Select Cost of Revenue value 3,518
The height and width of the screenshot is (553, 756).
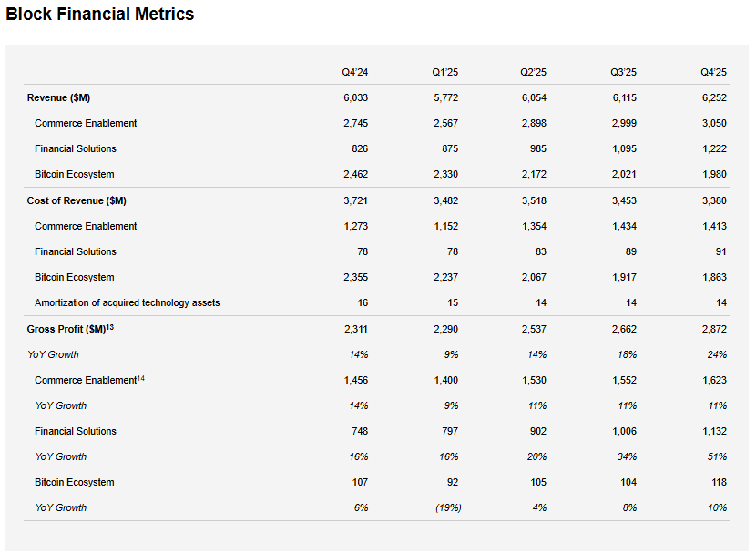click(535, 200)
